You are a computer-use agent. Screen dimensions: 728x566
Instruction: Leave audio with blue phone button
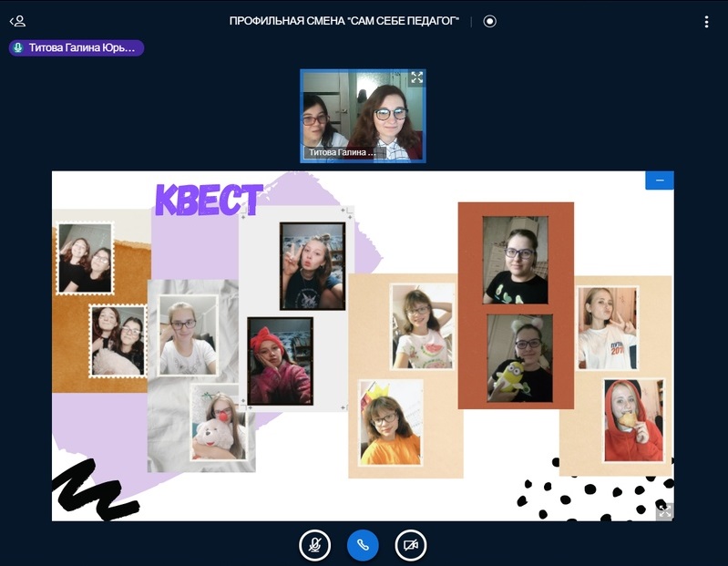(x=363, y=545)
